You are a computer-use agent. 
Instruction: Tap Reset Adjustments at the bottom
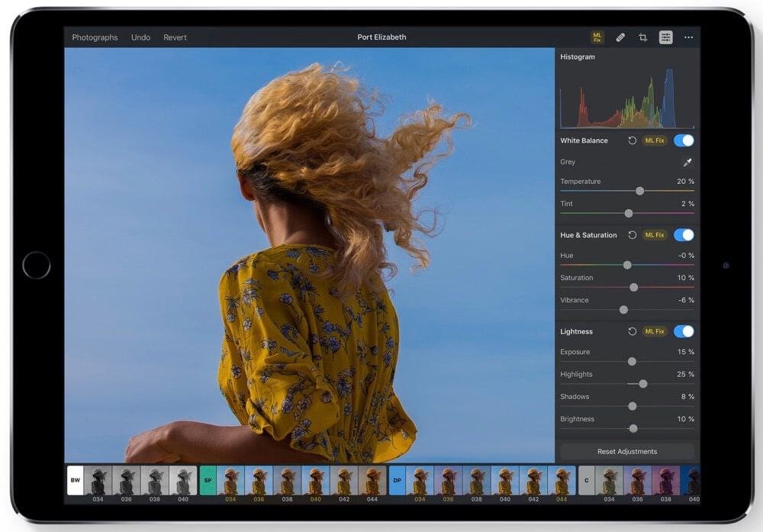pyautogui.click(x=626, y=451)
